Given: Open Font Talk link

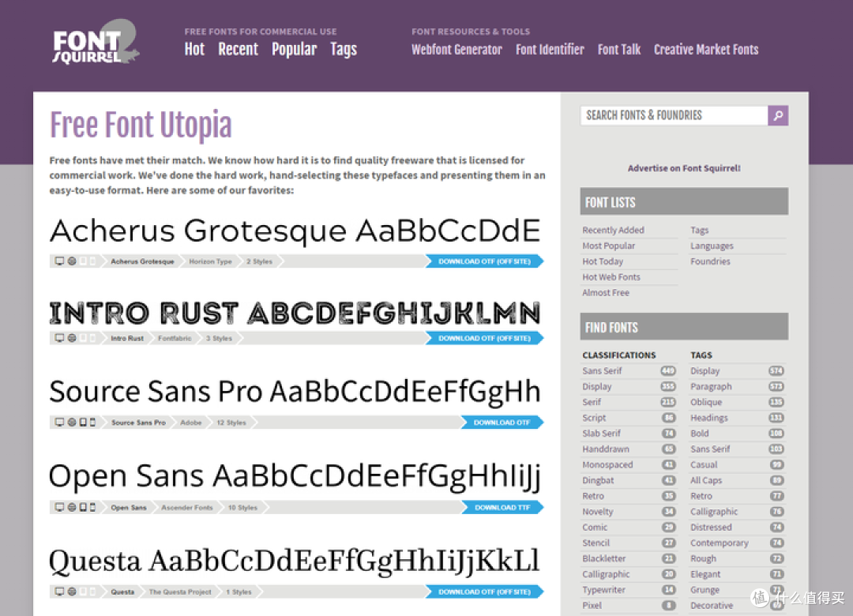Looking at the screenshot, I should 619,50.
